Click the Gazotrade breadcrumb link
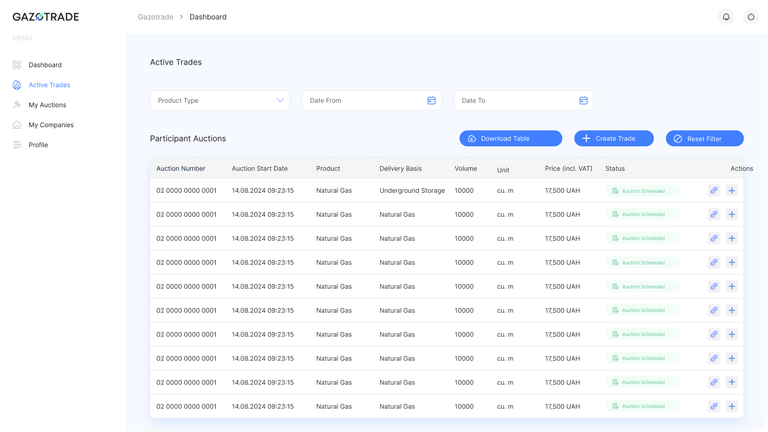Screen dimensions: 768x432 (x=155, y=17)
